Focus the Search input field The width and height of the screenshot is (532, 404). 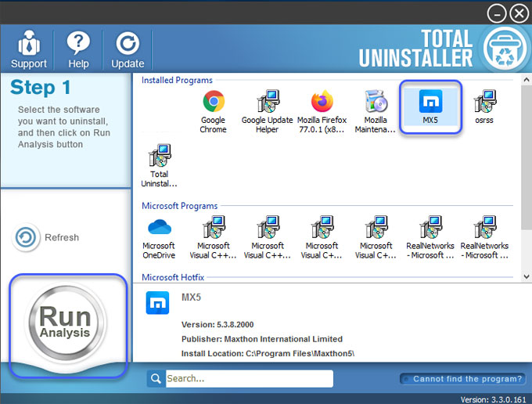tap(250, 378)
